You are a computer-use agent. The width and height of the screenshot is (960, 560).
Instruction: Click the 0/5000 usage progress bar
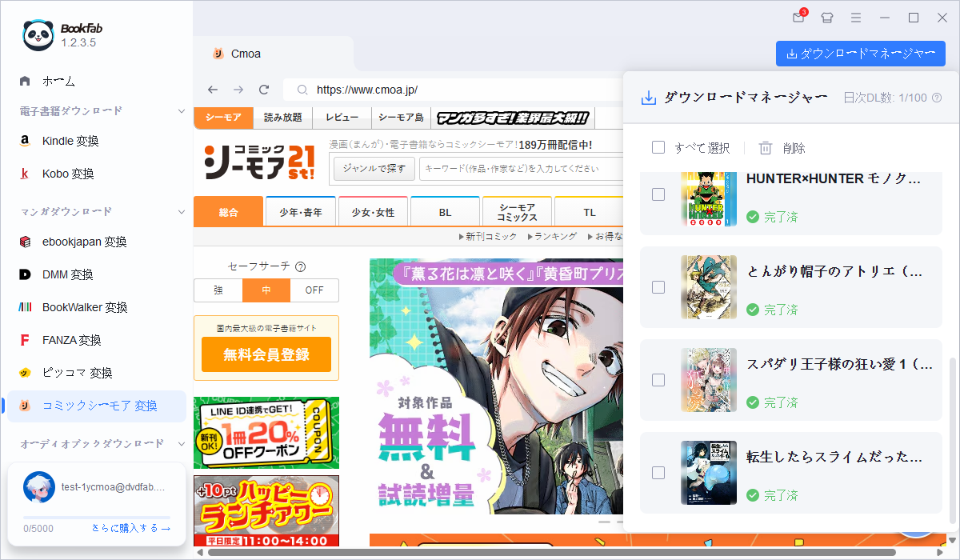97,518
